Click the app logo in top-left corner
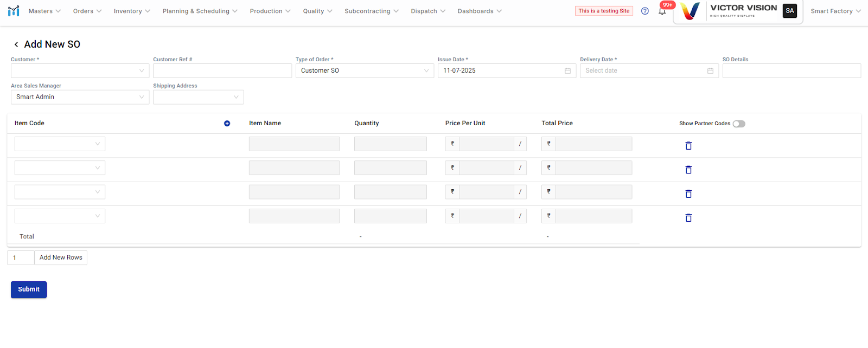The height and width of the screenshot is (348, 868). 14,11
